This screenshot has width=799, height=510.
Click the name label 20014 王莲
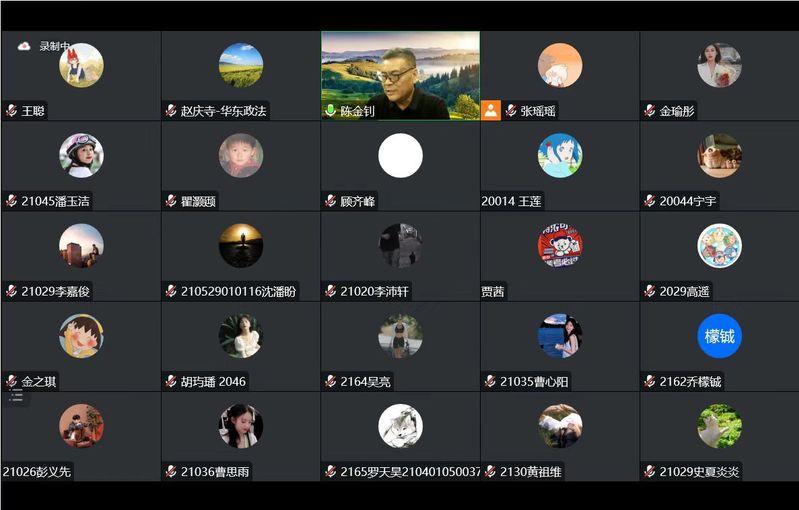511,201
